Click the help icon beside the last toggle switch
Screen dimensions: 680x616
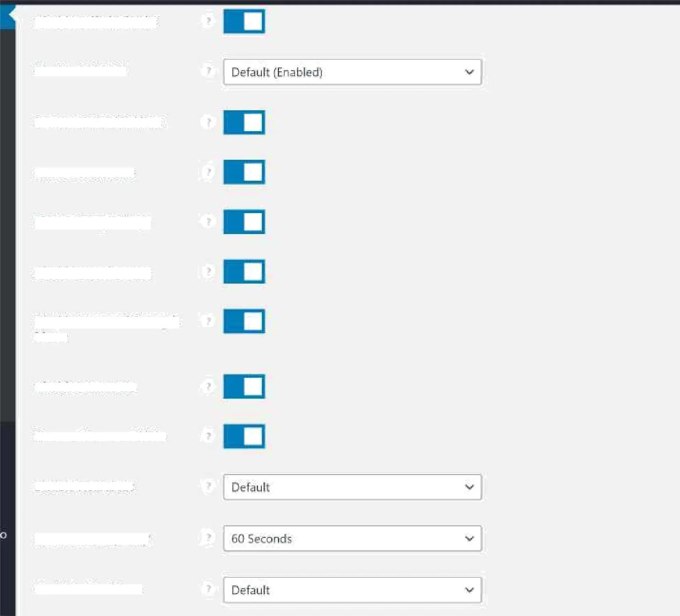(x=208, y=435)
